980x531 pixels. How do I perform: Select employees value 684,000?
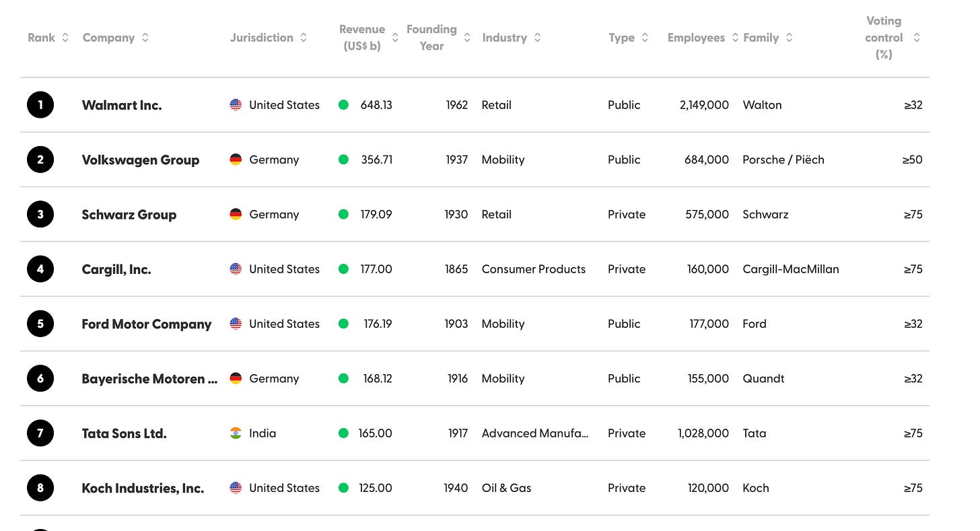click(x=707, y=160)
